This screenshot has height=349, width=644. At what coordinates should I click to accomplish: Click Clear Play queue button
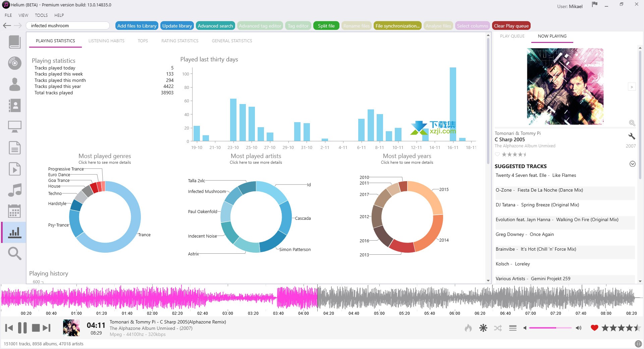[x=511, y=26]
